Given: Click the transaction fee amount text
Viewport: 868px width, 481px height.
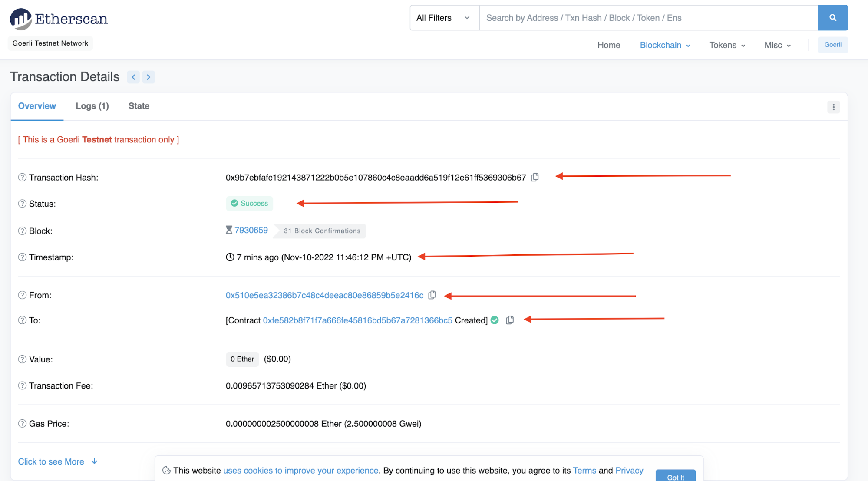Looking at the screenshot, I should coord(296,385).
